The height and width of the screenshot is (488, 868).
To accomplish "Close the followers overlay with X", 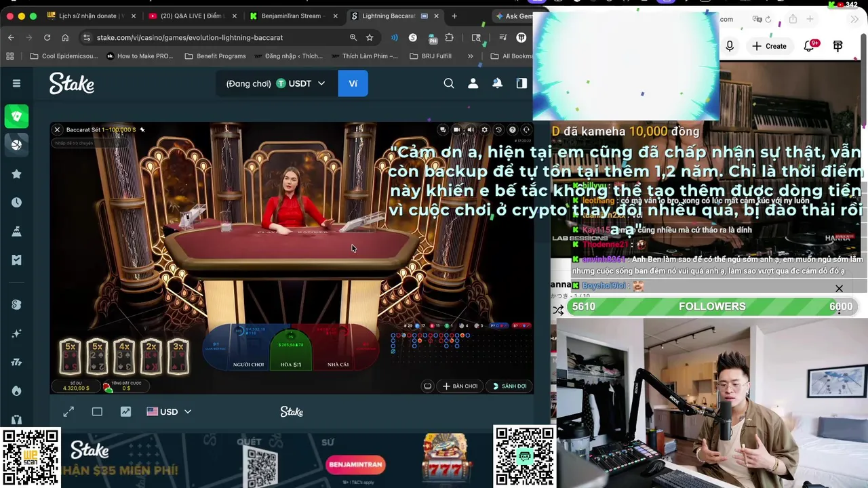I will coord(839,289).
